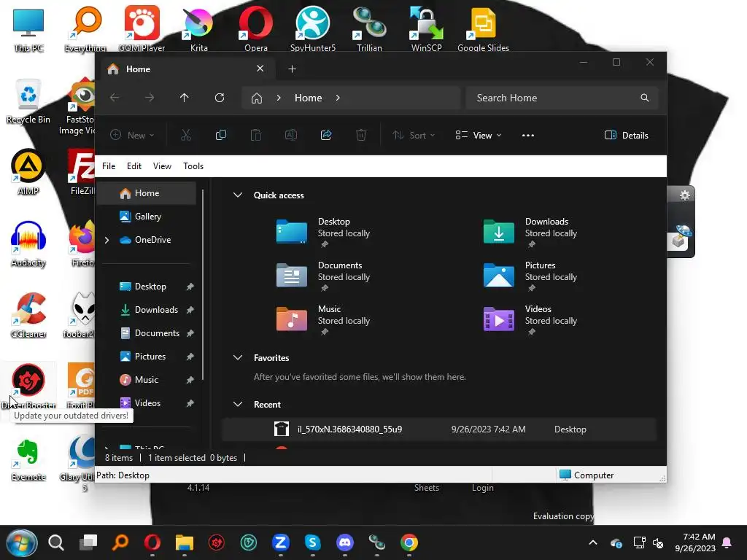Click the Paste clipboard icon
This screenshot has width=747, height=560.
point(256,135)
